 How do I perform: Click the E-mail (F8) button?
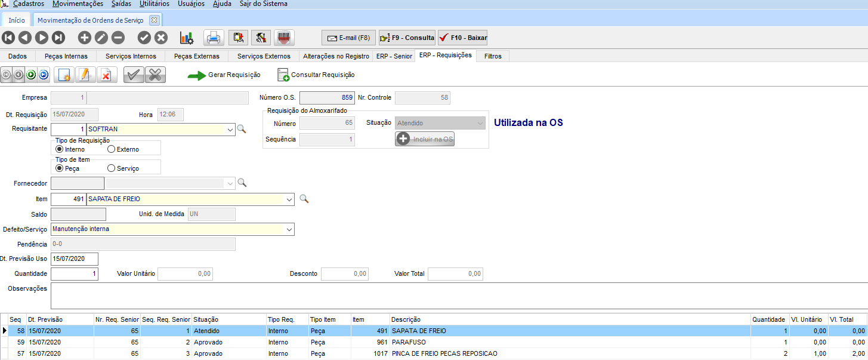tap(349, 38)
